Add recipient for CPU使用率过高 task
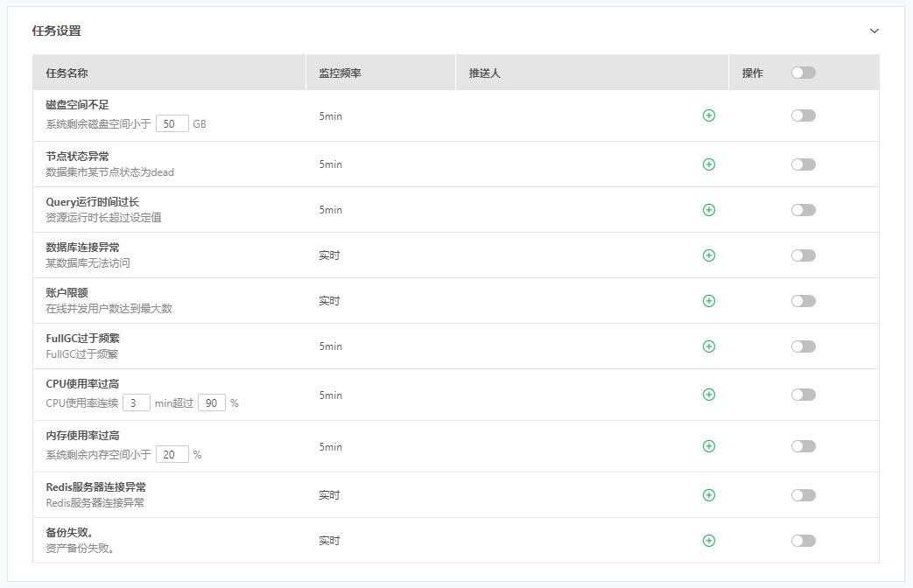Screen dimensions: 913x588 709,395
